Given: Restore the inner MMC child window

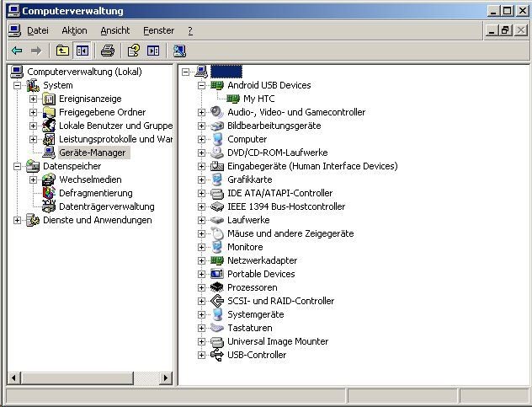Looking at the screenshot, I should point(505,30).
